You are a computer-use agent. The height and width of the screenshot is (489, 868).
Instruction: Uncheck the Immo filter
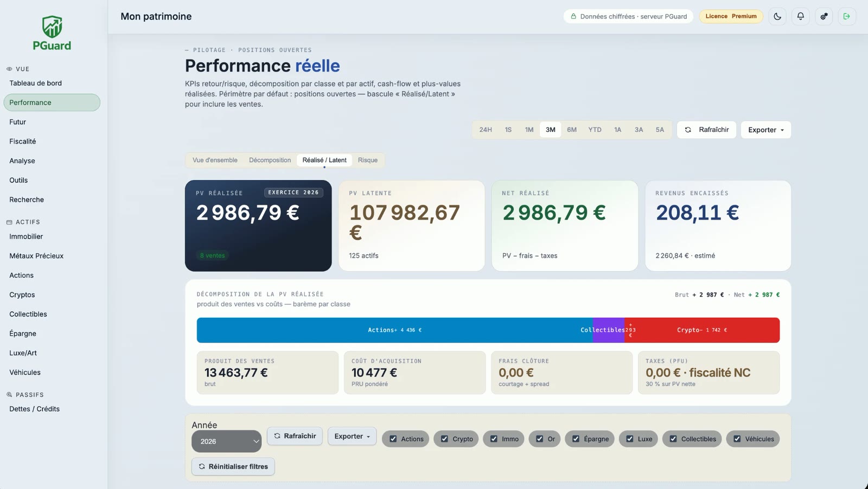pos(494,439)
